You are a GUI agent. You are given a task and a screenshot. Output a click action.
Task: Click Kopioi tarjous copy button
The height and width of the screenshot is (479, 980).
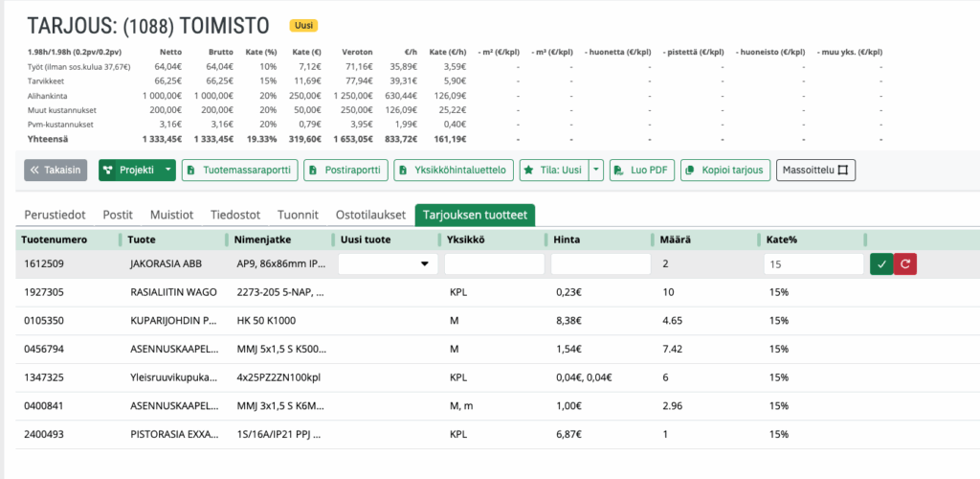point(724,171)
